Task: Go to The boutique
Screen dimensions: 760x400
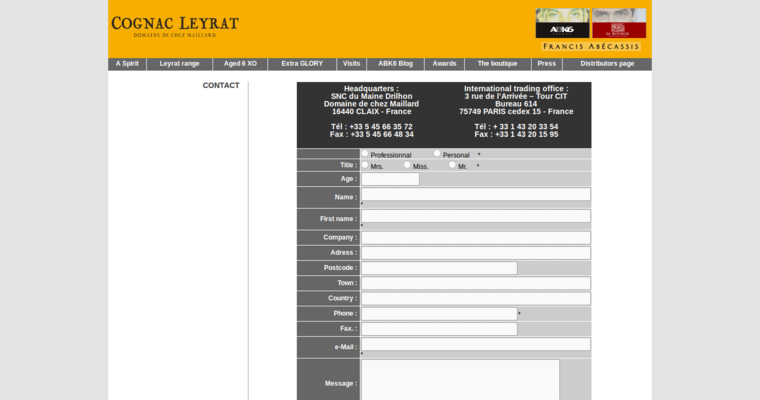Action: click(x=497, y=64)
